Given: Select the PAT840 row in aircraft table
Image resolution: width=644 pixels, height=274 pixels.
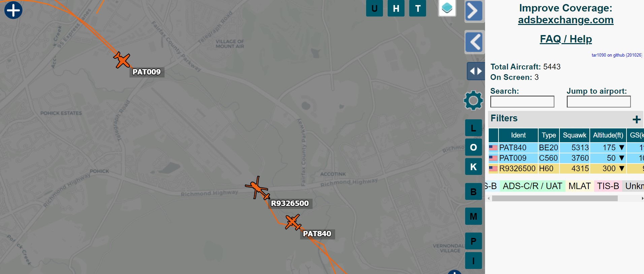Looking at the screenshot, I should coord(566,148).
